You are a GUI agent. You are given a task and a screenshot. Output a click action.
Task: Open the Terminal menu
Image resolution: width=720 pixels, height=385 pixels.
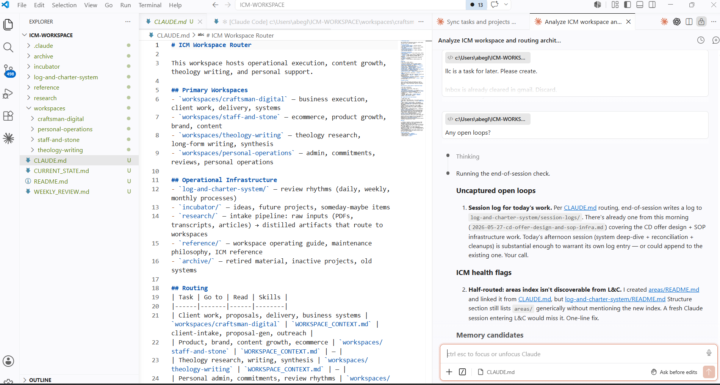click(x=150, y=5)
